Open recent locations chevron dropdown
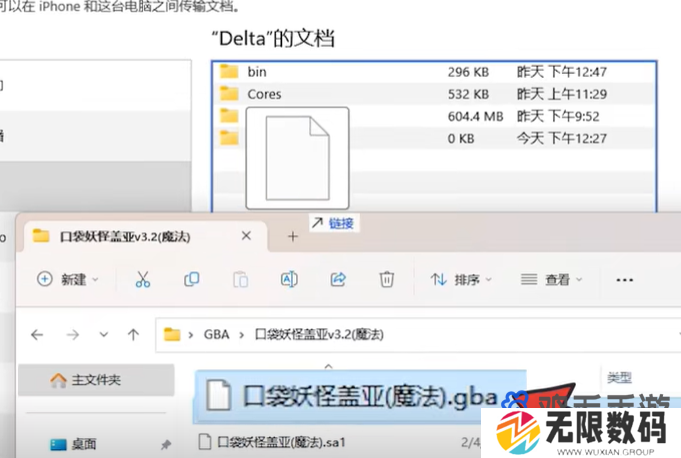Image resolution: width=681 pixels, height=458 pixels. [103, 334]
